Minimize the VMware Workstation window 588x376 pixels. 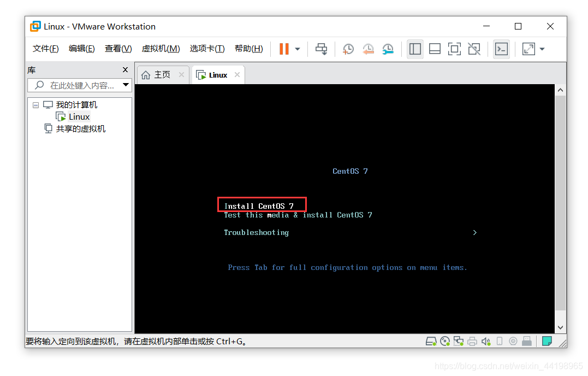tap(486, 26)
